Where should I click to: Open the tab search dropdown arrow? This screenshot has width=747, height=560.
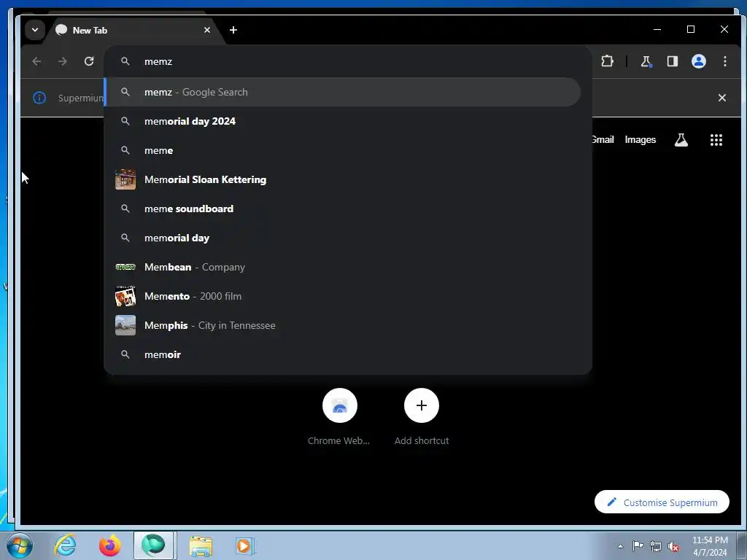pyautogui.click(x=35, y=29)
